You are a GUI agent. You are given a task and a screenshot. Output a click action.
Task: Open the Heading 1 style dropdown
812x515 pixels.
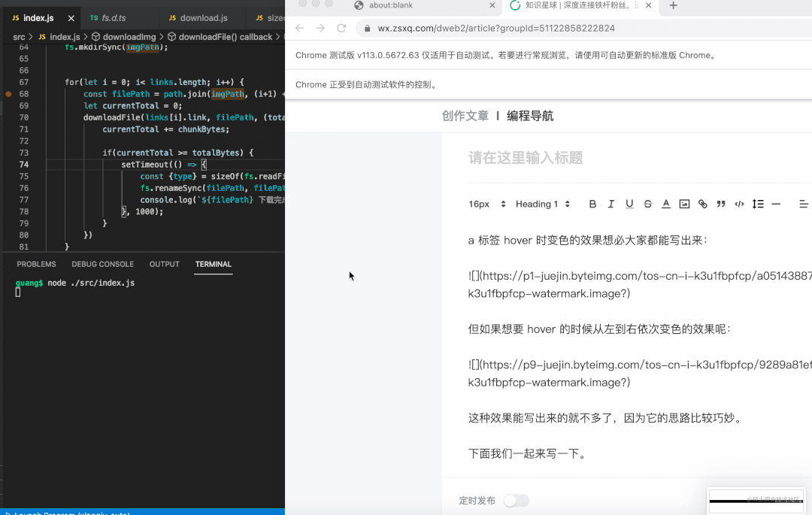point(542,204)
